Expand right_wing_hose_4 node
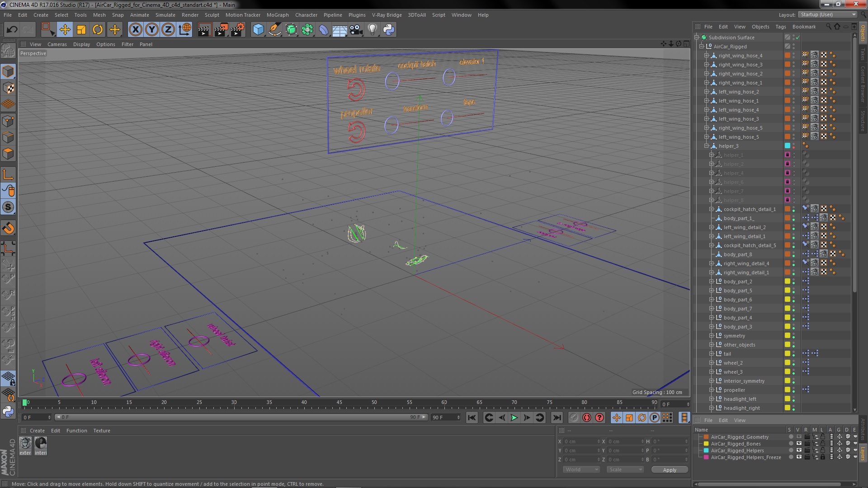Image resolution: width=868 pixels, height=488 pixels. click(x=707, y=56)
